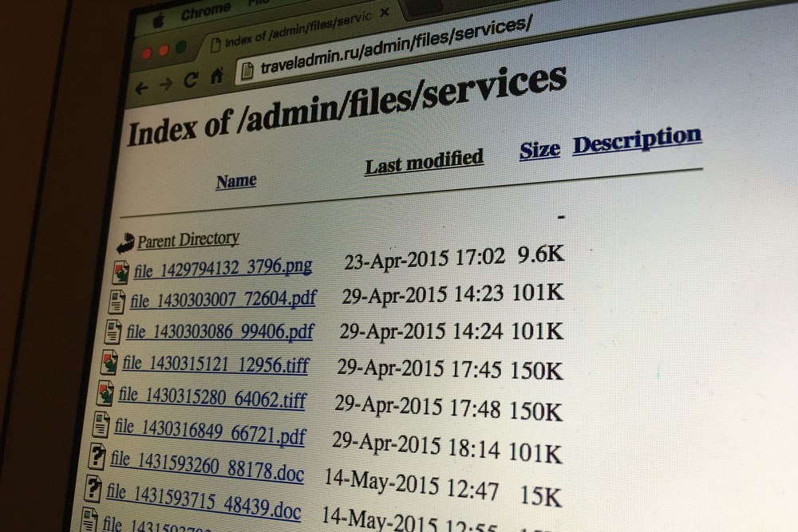Viewport: 798px width, 532px height.
Task: Reload the page with the refresh icon
Action: tap(191, 80)
